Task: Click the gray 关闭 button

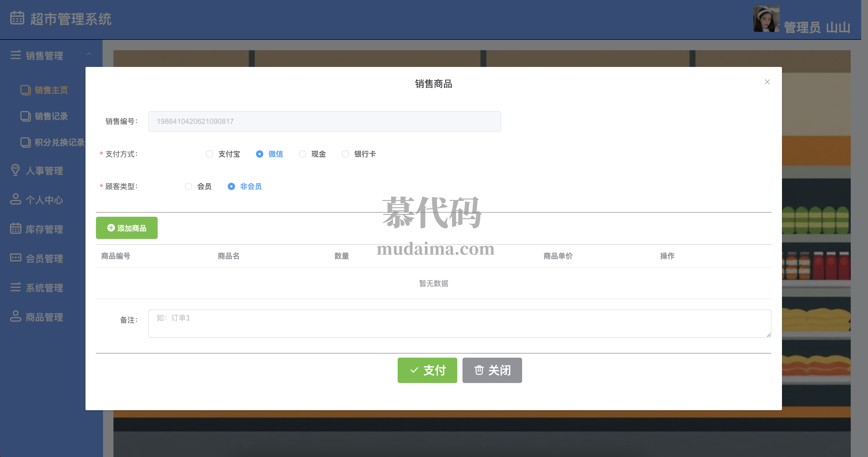Action: [492, 370]
